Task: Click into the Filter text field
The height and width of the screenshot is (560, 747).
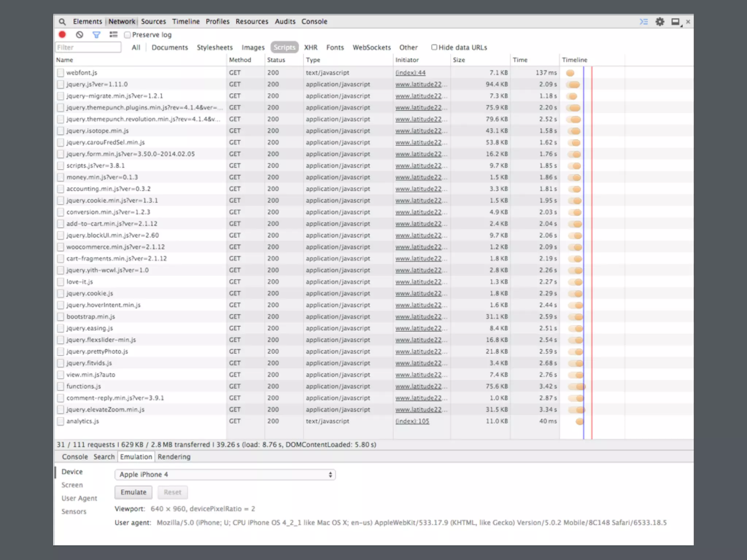Action: [x=88, y=47]
